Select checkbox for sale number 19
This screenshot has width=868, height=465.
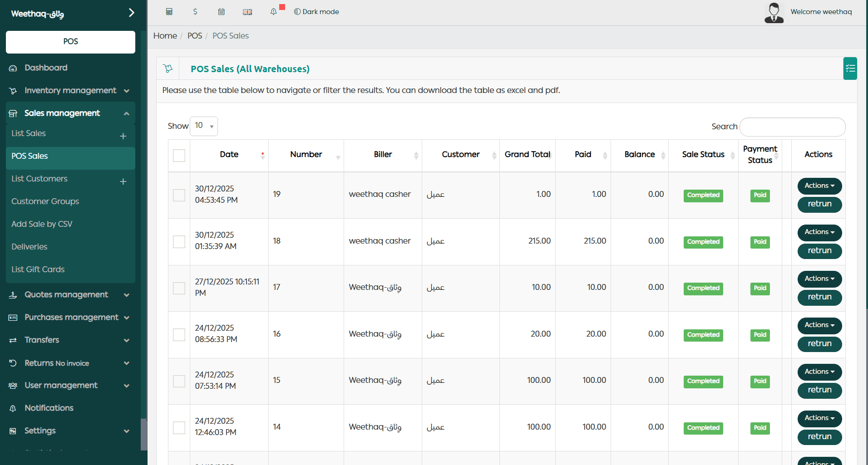pos(179,195)
